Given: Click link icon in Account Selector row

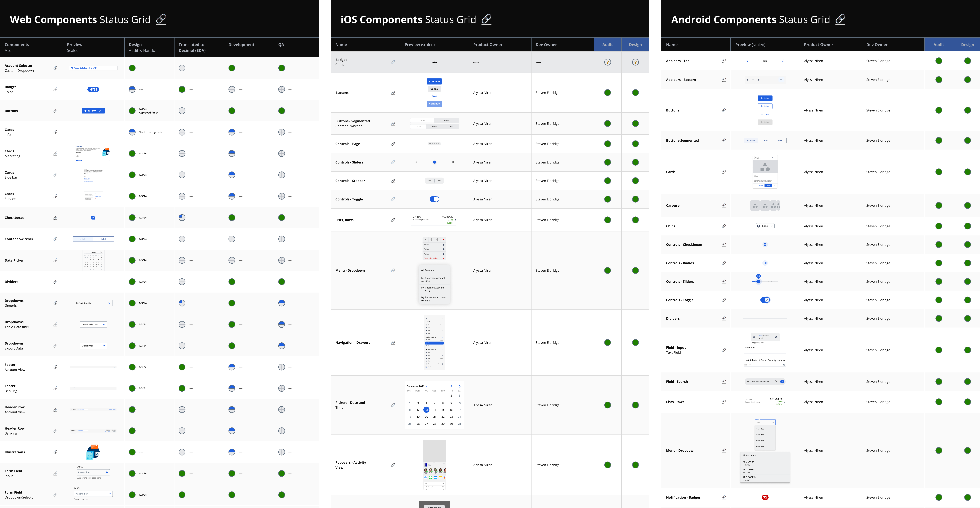Looking at the screenshot, I should click(56, 68).
